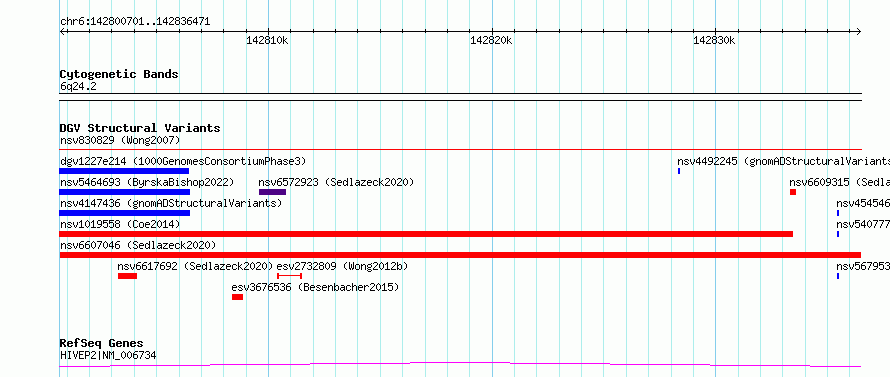This screenshot has width=890, height=377.
Task: Click the 142830k scale label
Action: click(x=714, y=40)
